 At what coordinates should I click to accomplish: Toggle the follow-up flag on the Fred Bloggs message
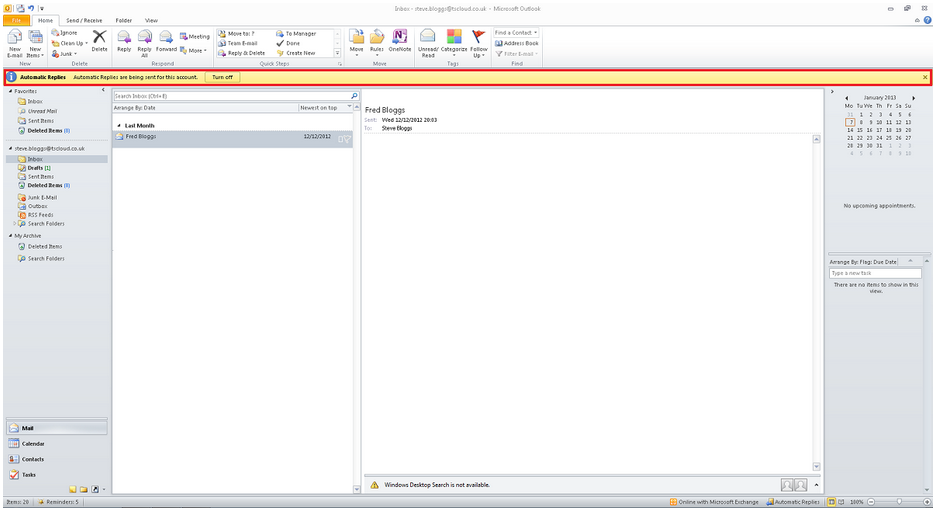pos(347,138)
